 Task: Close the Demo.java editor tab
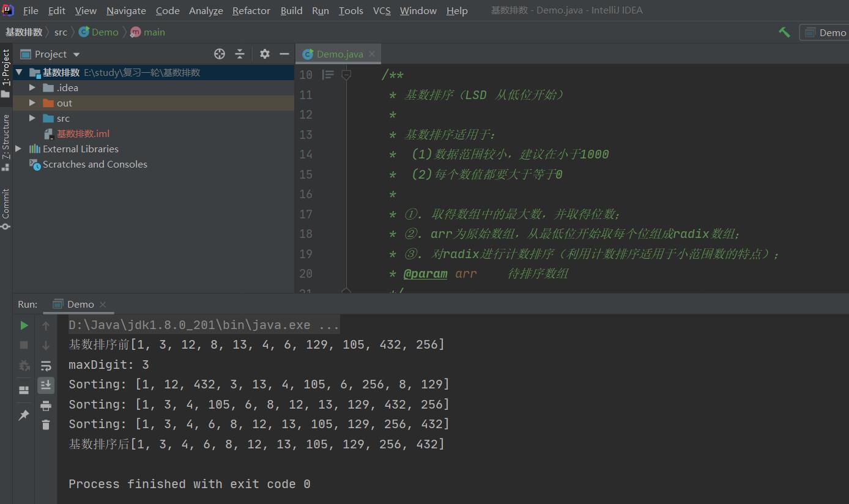click(371, 54)
